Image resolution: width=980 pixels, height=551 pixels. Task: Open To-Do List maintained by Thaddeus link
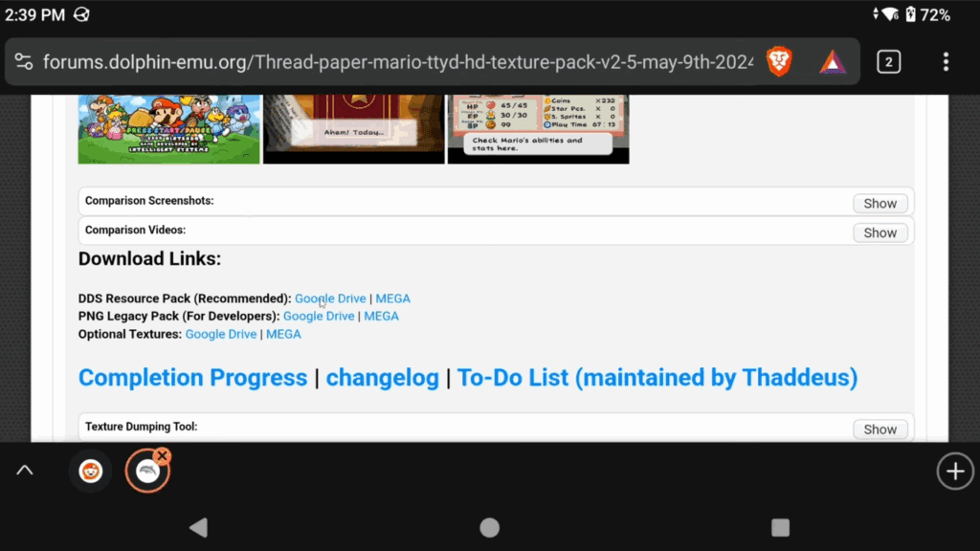coord(657,377)
